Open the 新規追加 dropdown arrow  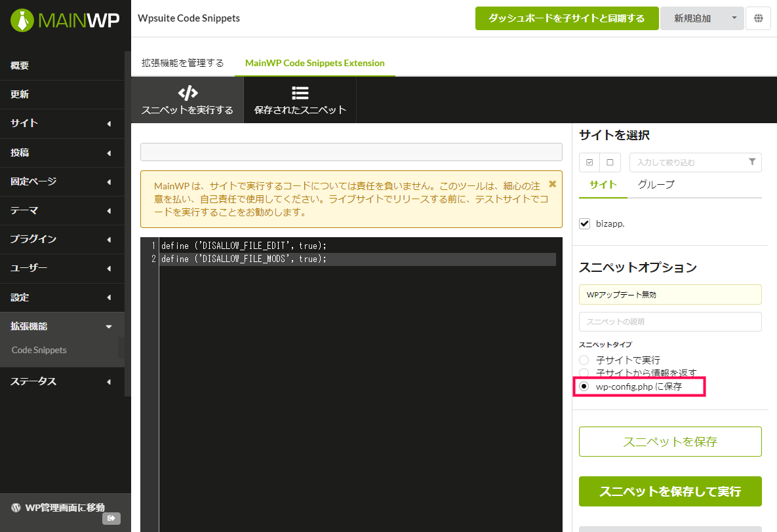point(734,18)
